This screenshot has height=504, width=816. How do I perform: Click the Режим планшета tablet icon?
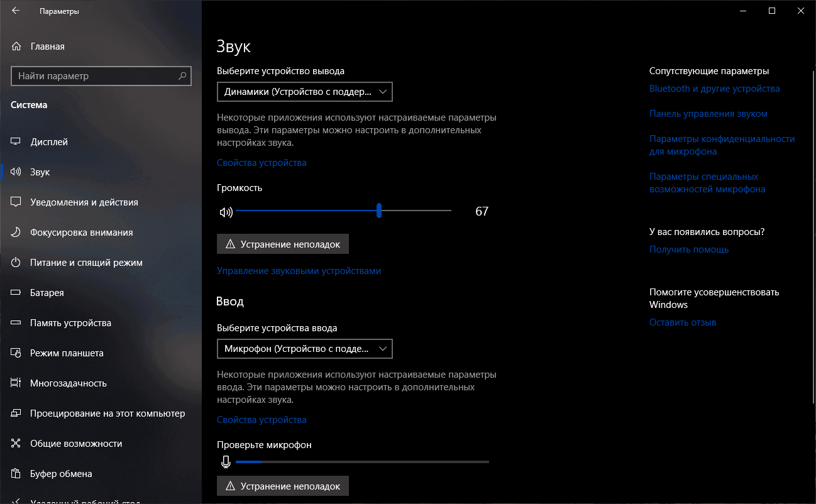[x=15, y=353]
